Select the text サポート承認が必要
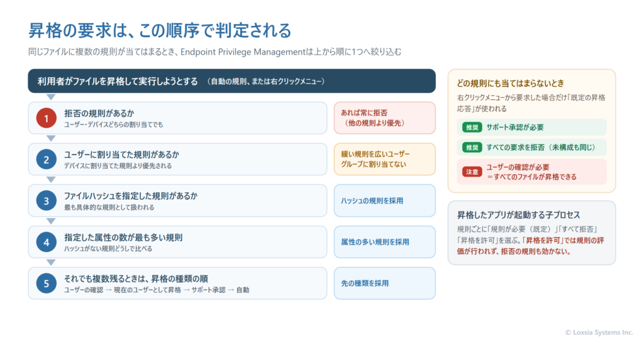The image size is (644, 343). coord(515,127)
